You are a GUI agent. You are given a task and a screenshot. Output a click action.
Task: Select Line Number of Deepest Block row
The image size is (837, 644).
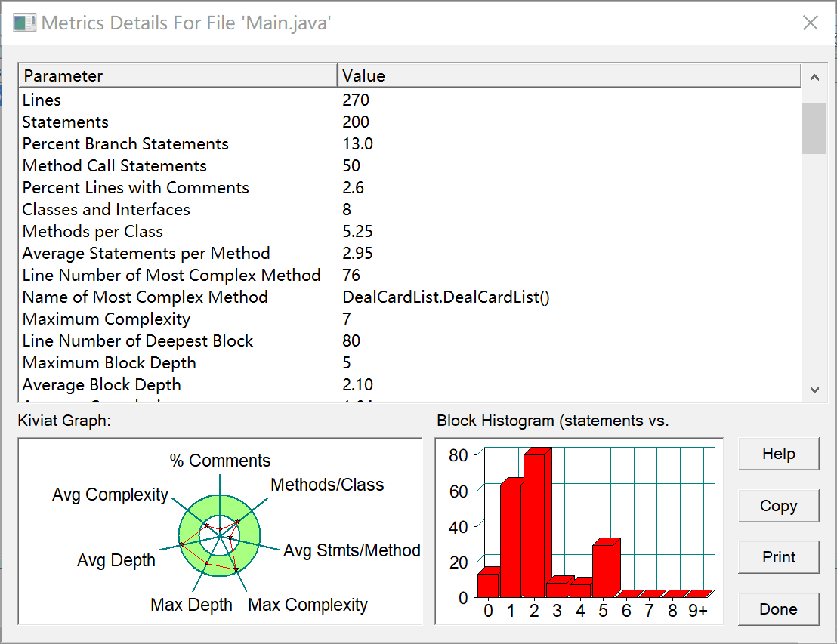click(x=410, y=340)
